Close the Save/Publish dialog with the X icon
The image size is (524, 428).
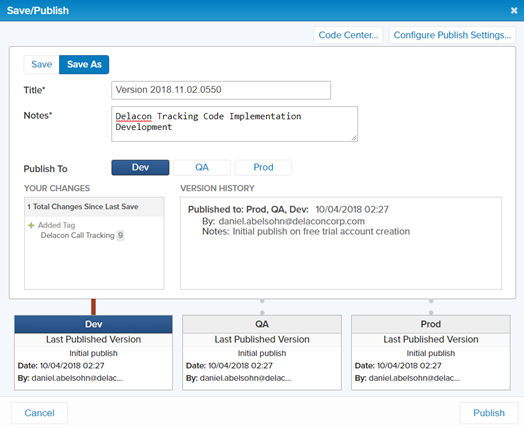(514, 11)
